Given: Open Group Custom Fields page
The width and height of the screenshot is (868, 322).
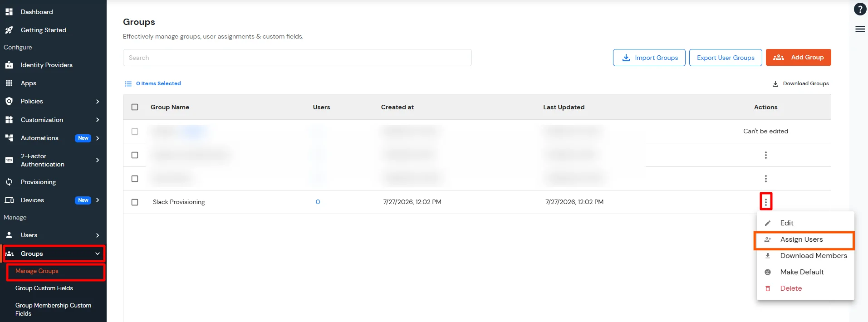Looking at the screenshot, I should pyautogui.click(x=44, y=288).
